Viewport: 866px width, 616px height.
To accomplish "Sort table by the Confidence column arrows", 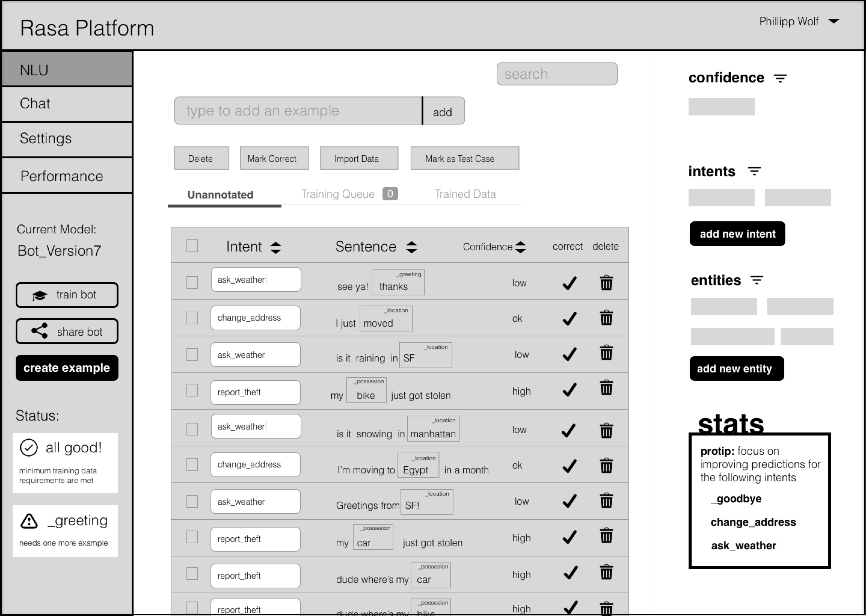I will (x=521, y=247).
